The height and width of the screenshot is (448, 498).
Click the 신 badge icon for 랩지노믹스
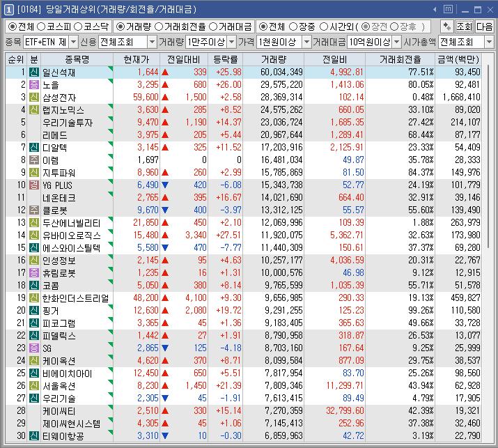(34, 109)
